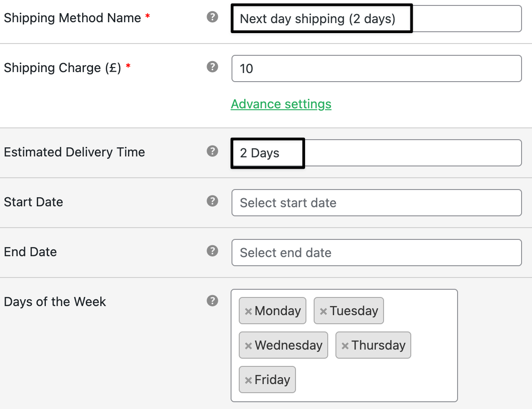Open Estimated Delivery Time help tooltip icon
The width and height of the screenshot is (532, 409).
(x=212, y=151)
